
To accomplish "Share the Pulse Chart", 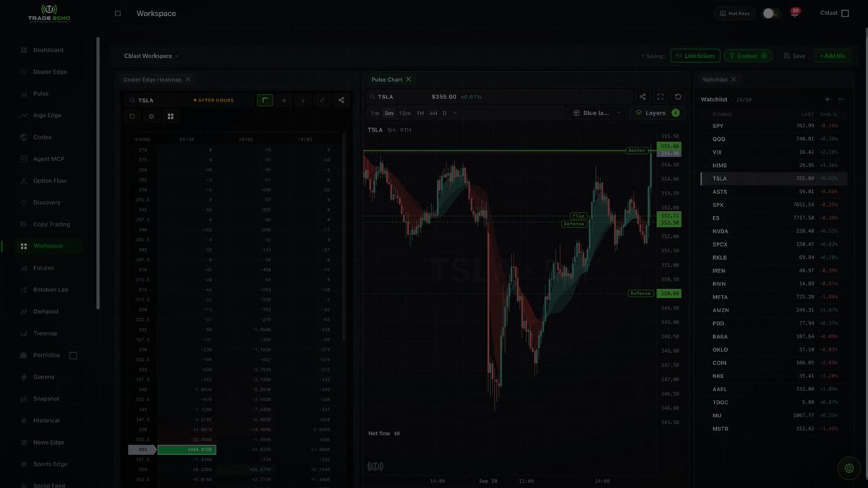I will point(643,97).
